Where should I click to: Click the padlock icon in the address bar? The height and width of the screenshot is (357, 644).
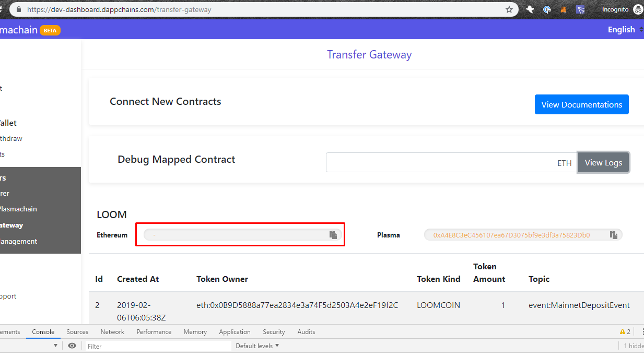(x=18, y=9)
